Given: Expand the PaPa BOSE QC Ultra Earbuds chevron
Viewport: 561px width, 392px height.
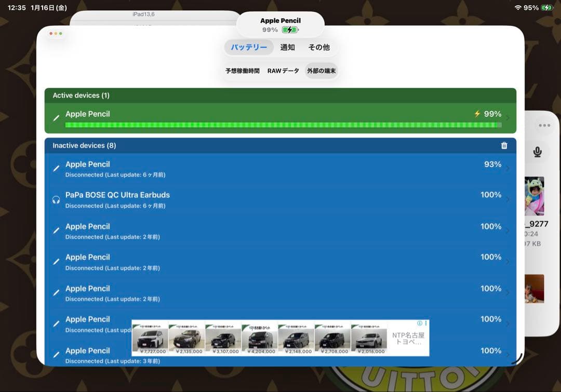Looking at the screenshot, I should tap(507, 199).
